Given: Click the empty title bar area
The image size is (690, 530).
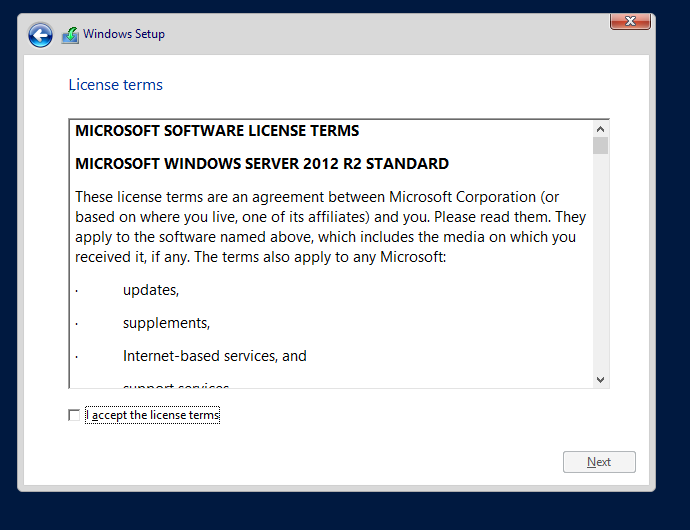Looking at the screenshot, I should (380, 34).
